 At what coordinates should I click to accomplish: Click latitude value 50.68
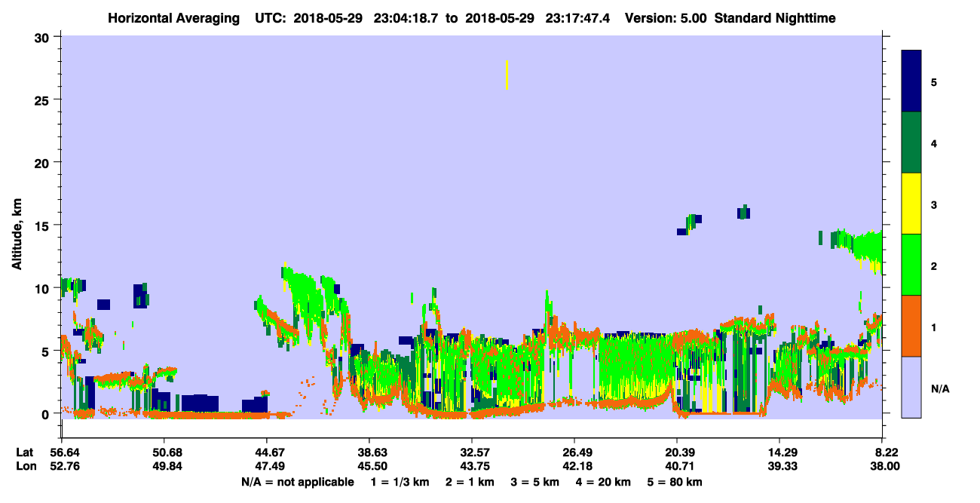[x=164, y=452]
